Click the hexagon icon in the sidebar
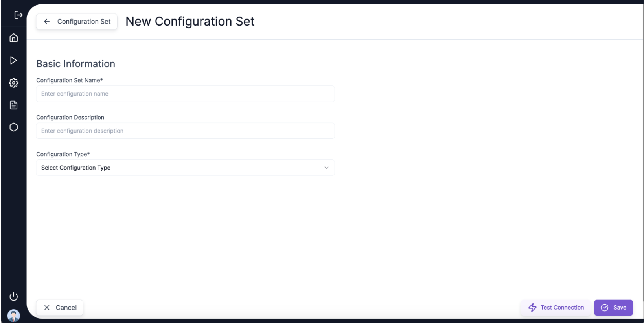Image resolution: width=644 pixels, height=323 pixels. coord(14,127)
